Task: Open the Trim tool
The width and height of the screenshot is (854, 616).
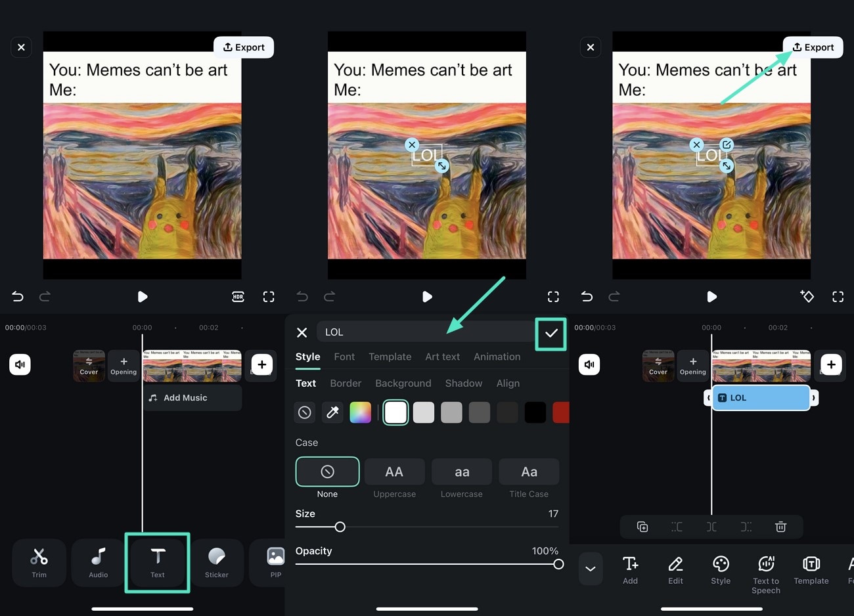Action: [39, 563]
